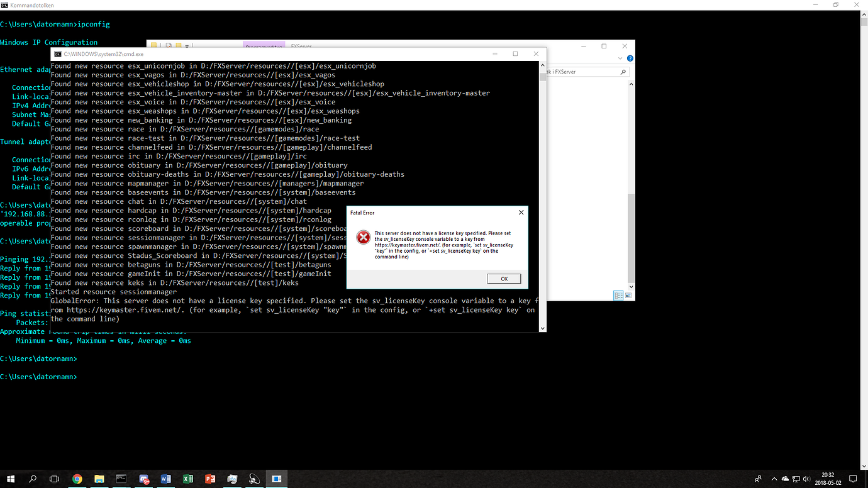Switch to the cmd.exe window via taskbar
Screen dimensions: 868x488
(121, 479)
